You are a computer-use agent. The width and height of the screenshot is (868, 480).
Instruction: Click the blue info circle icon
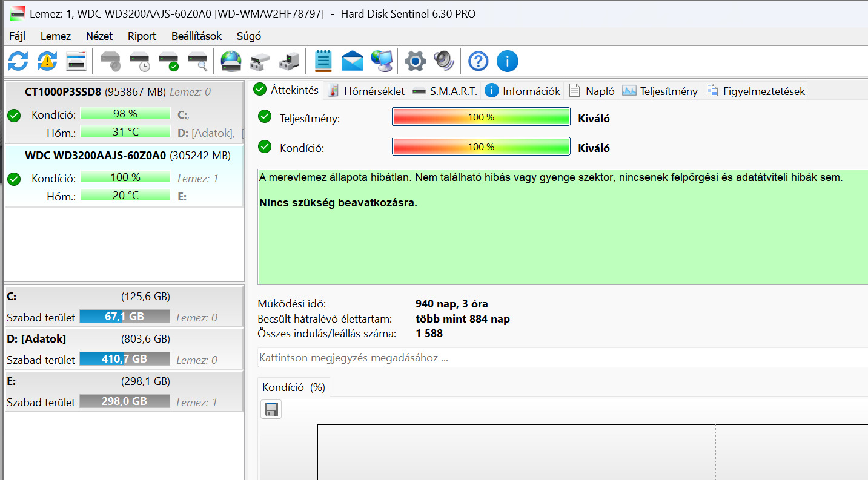[508, 61]
